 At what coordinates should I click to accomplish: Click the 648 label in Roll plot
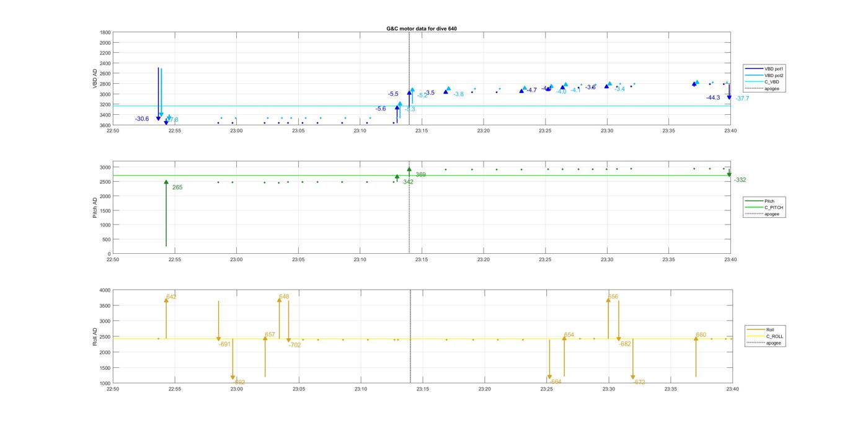[284, 297]
